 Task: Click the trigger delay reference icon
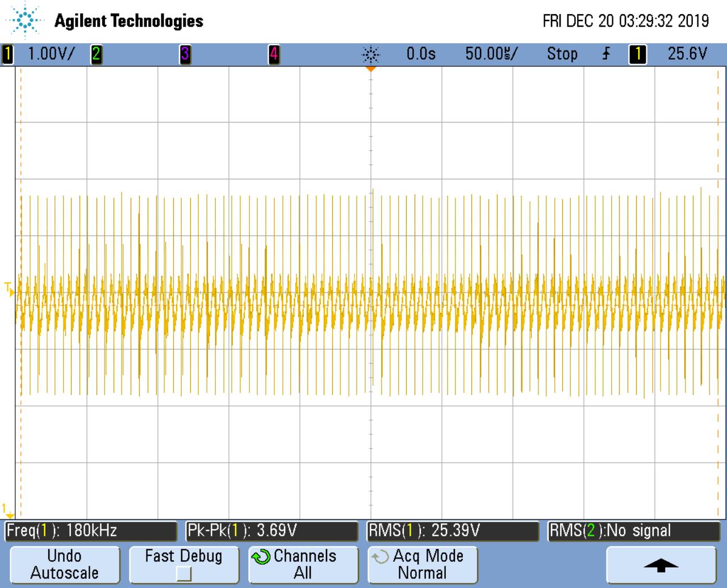tap(371, 54)
